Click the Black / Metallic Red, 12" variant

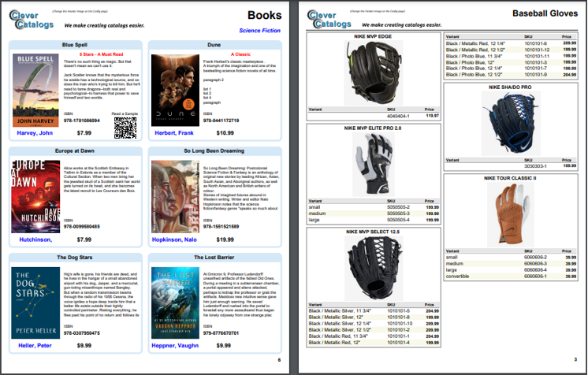[x=334, y=343]
